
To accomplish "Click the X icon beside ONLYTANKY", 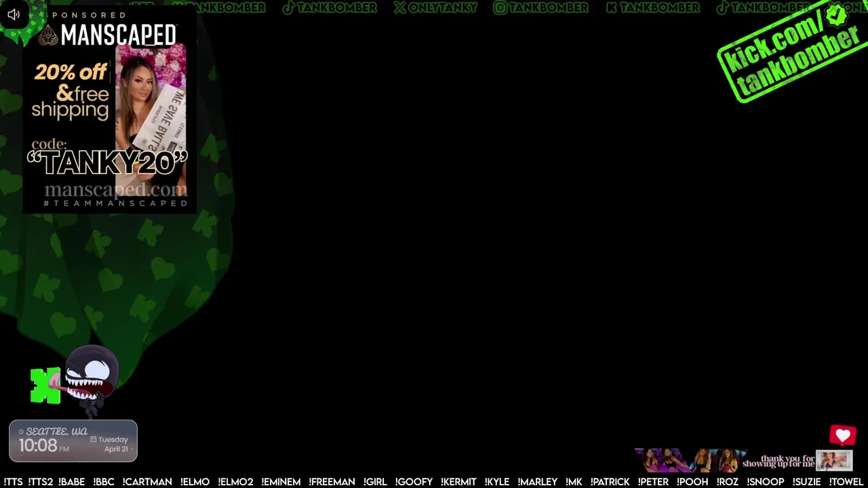I will 400,7.
